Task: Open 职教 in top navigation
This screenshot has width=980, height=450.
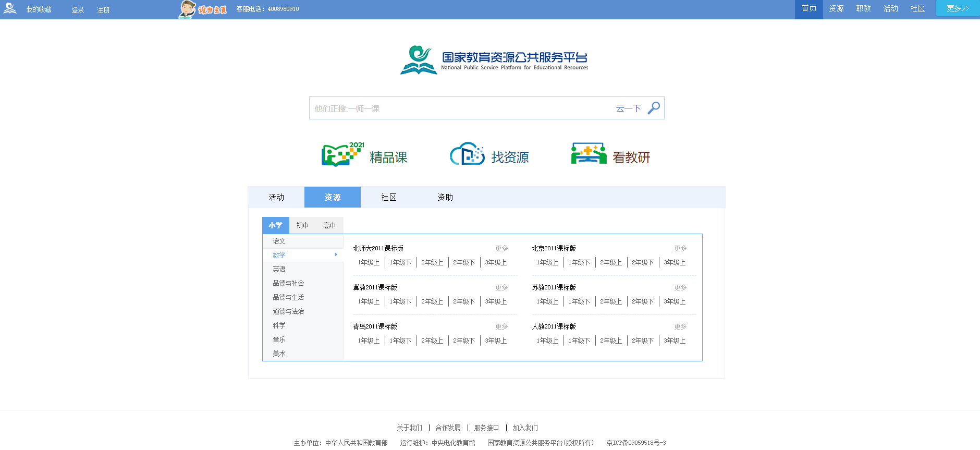Action: point(863,9)
